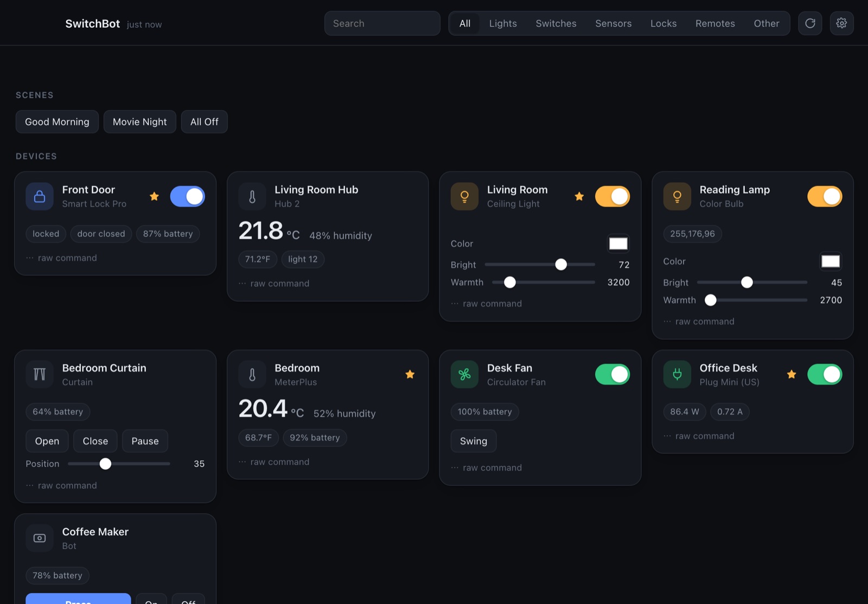
Task: Disable the Office Desk plug switch
Action: [x=825, y=374]
